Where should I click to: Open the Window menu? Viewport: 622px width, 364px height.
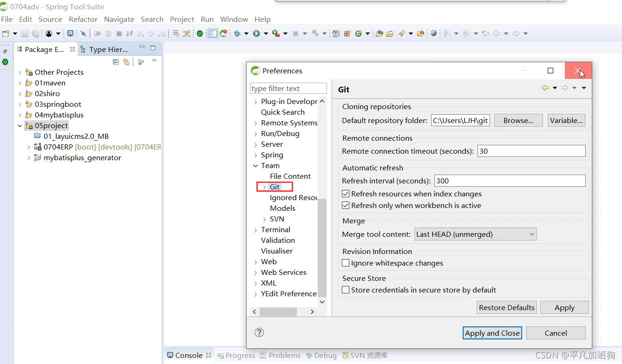(x=234, y=19)
